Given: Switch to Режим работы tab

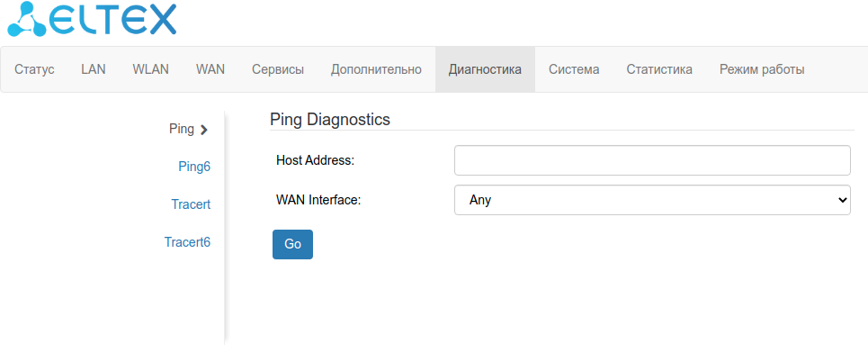Looking at the screenshot, I should pos(762,69).
